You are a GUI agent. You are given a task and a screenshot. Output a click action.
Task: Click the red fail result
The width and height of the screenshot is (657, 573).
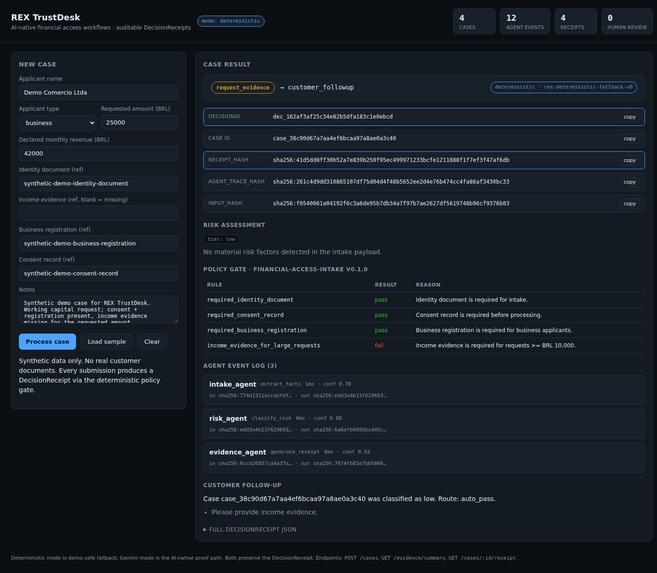tap(379, 346)
